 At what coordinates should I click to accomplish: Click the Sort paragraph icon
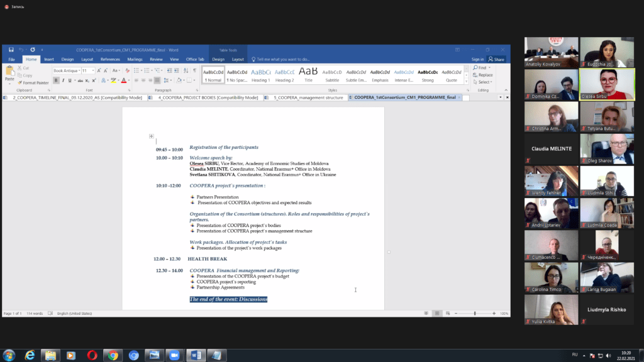tap(186, 71)
